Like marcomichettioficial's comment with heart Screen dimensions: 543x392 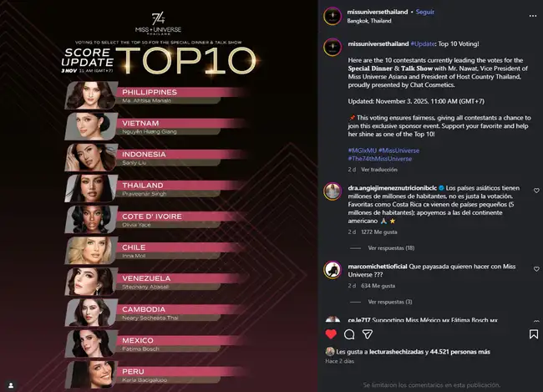coord(536,268)
